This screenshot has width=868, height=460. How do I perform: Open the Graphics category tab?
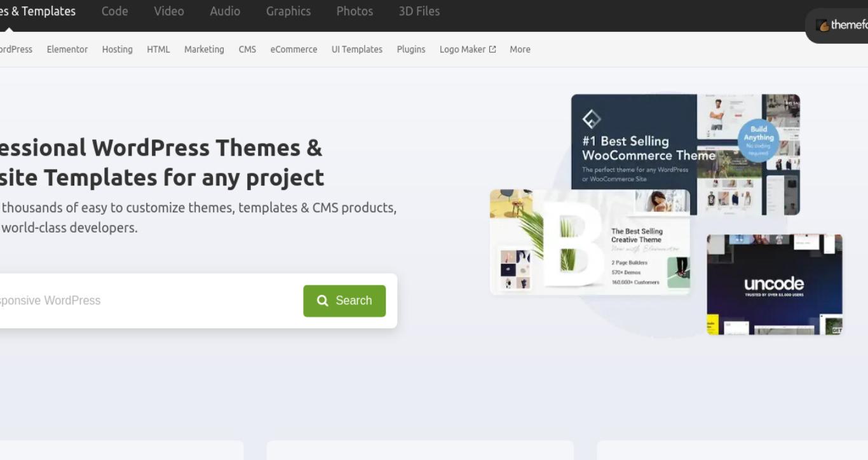tap(288, 11)
